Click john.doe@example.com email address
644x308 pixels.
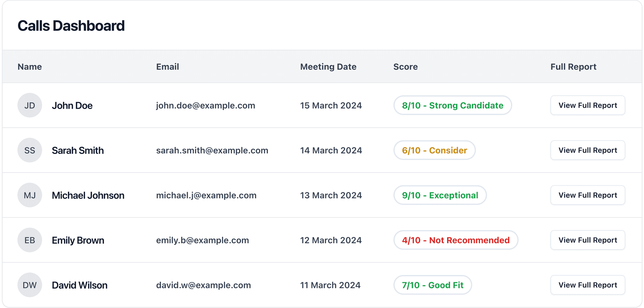[206, 105]
